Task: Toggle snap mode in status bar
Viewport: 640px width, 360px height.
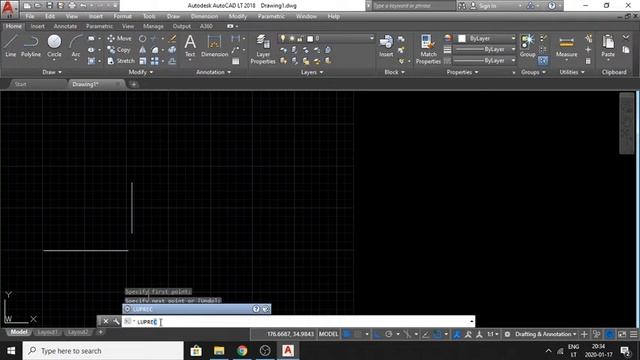Action: [358, 334]
